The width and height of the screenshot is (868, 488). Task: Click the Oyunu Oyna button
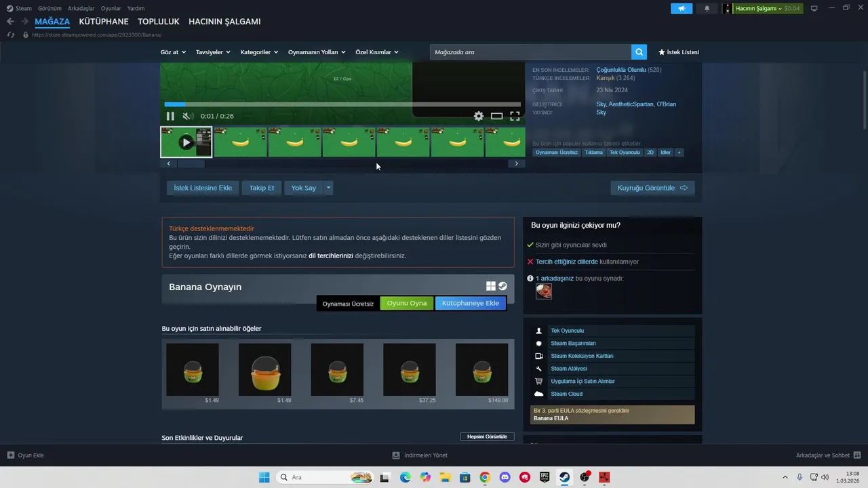click(407, 303)
